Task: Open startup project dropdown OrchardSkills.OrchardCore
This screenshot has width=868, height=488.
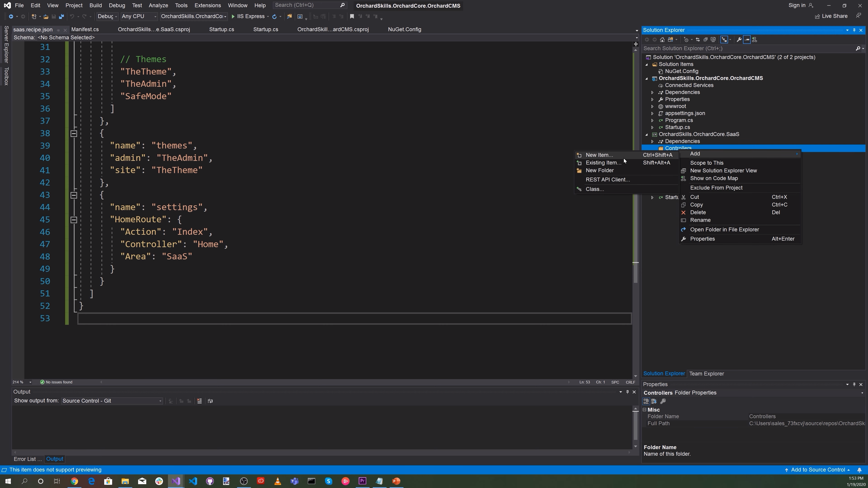Action: 194,16
